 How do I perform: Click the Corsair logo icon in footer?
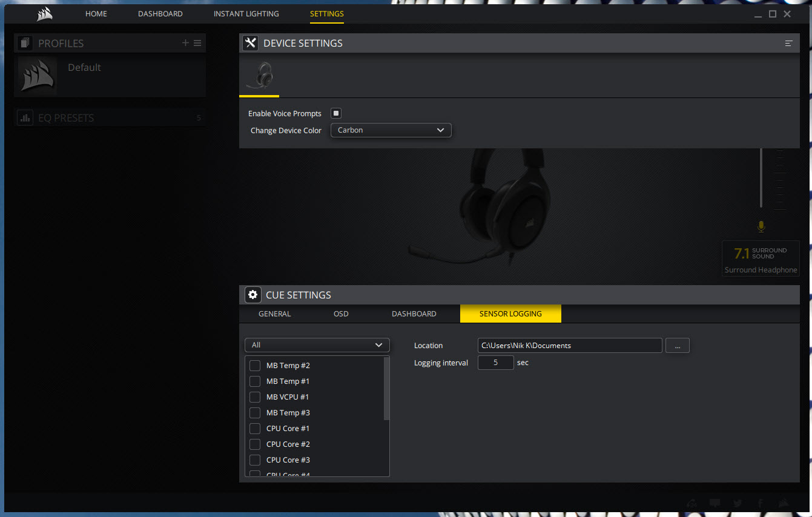click(784, 503)
